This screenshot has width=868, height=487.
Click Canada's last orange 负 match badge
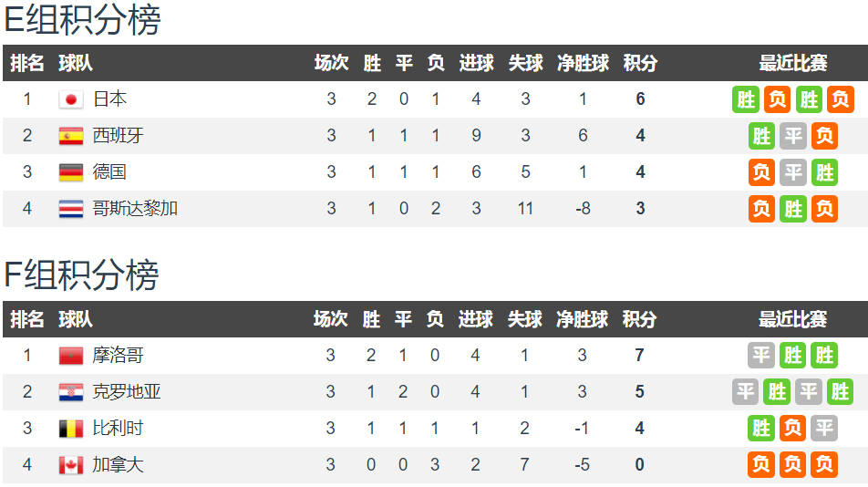[824, 465]
